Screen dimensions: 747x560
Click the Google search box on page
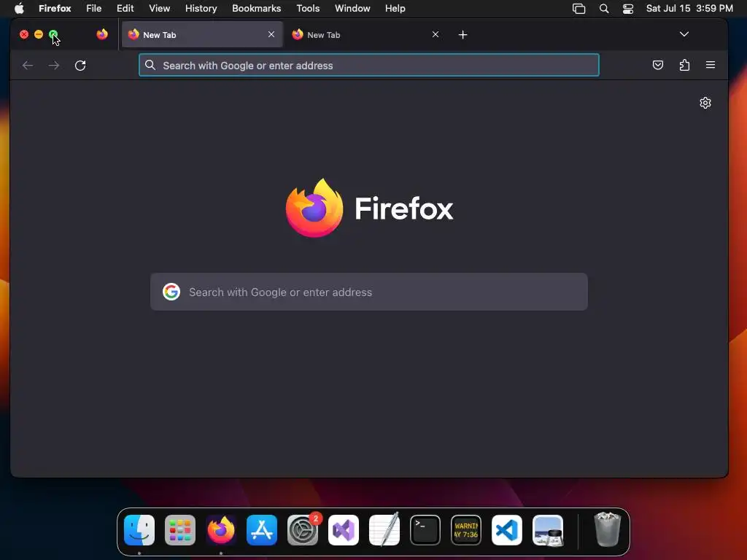click(368, 292)
